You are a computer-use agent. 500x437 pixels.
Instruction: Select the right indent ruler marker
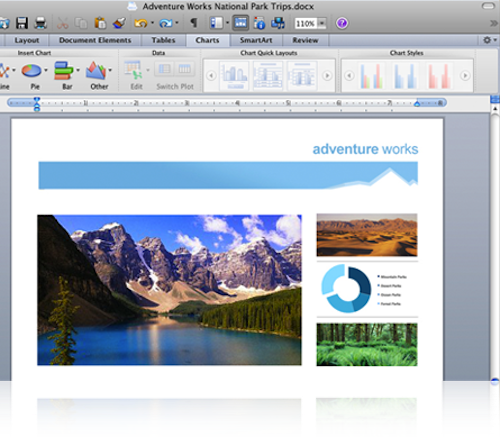(x=417, y=104)
